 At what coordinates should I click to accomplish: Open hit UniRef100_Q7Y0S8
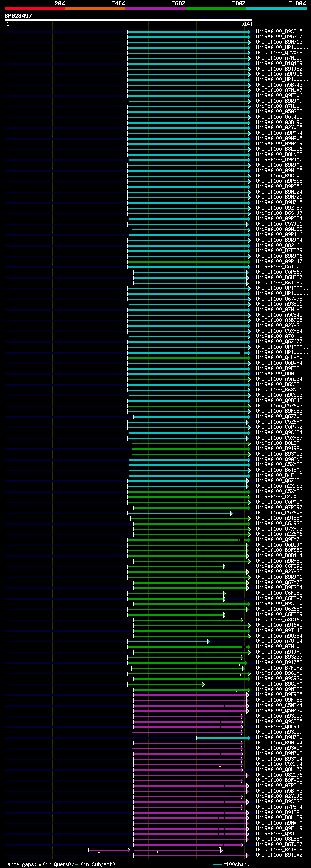[279, 53]
